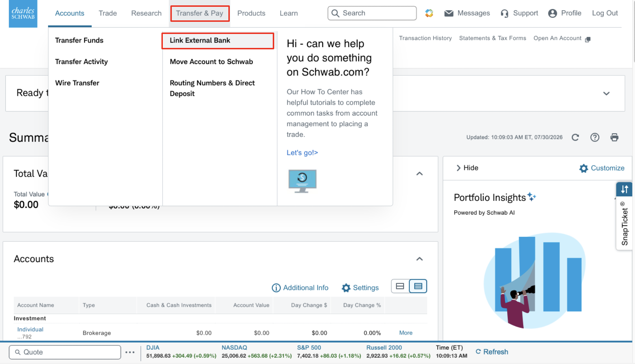The height and width of the screenshot is (364, 635).
Task: Click the ticker Refresh button
Action: click(492, 352)
